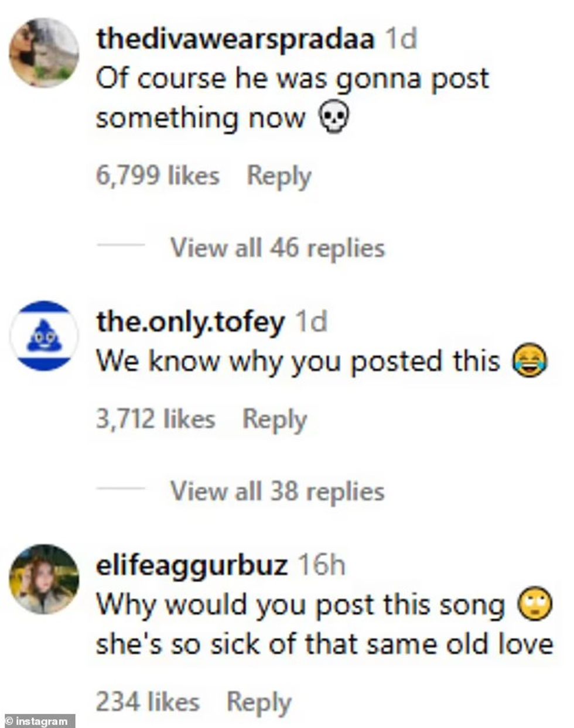Reply to thedivawearspradaa's comment

(x=278, y=176)
